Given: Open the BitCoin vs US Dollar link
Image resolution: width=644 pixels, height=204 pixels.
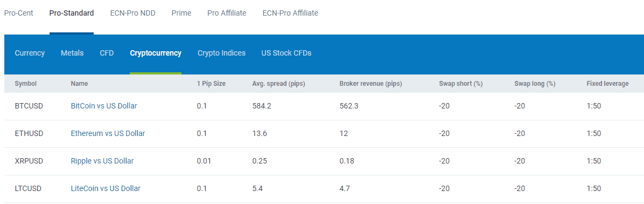Looking at the screenshot, I should [x=104, y=106].
